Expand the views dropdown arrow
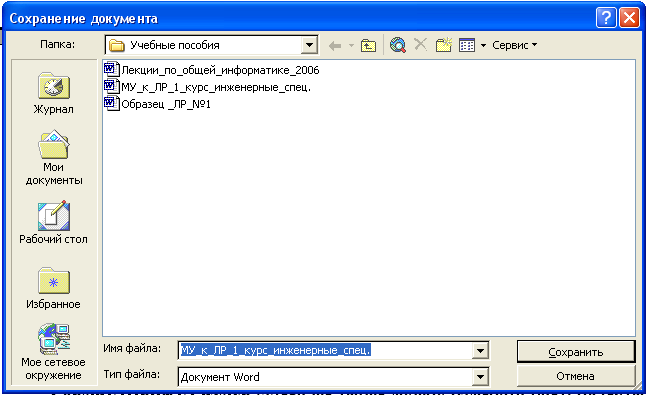The width and height of the screenshot is (646, 395). (x=483, y=45)
